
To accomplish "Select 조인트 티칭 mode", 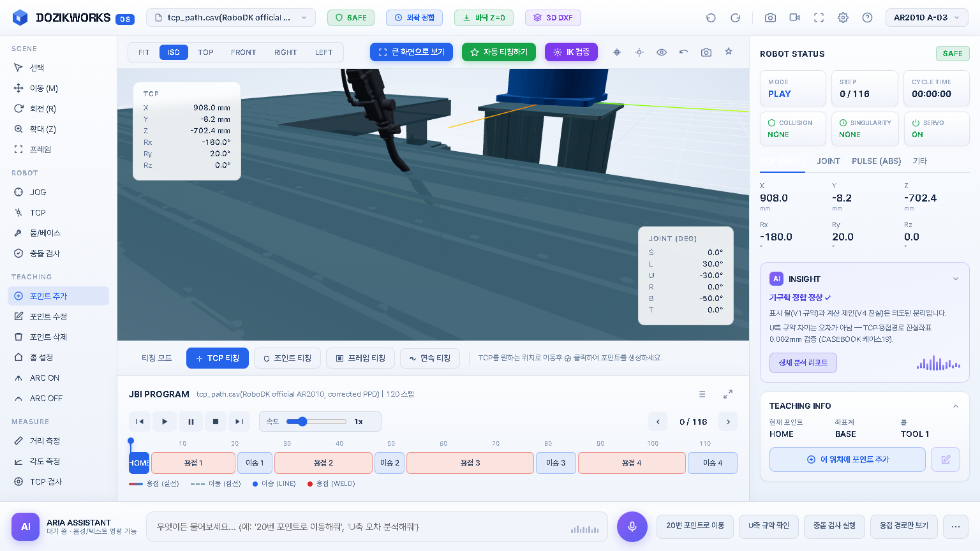I will pyautogui.click(x=287, y=358).
